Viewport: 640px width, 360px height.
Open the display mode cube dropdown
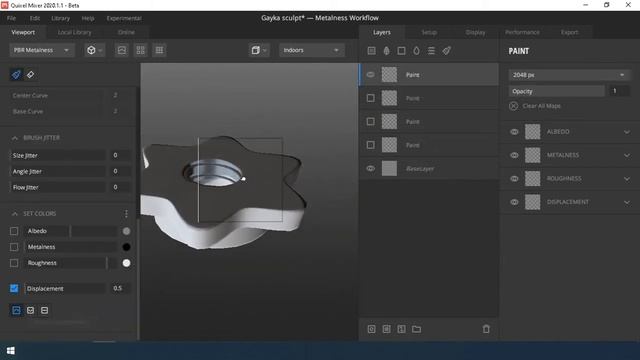point(259,50)
